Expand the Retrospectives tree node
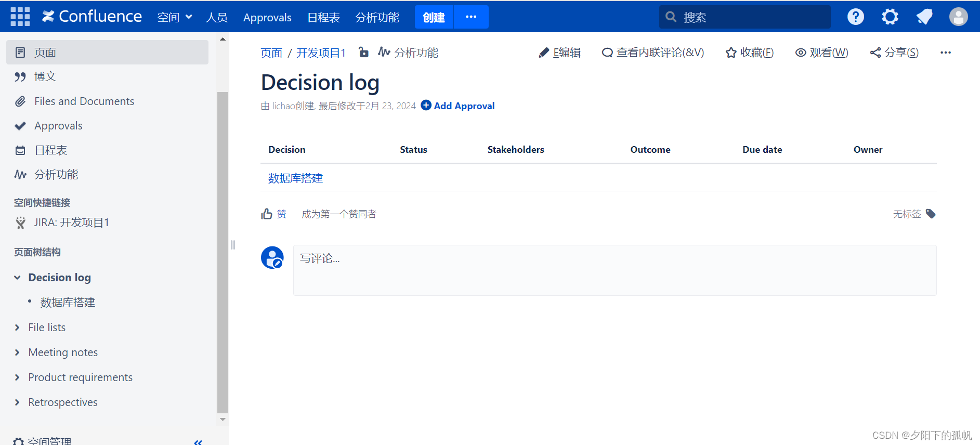Viewport: 980px width, 445px height. coord(17,402)
